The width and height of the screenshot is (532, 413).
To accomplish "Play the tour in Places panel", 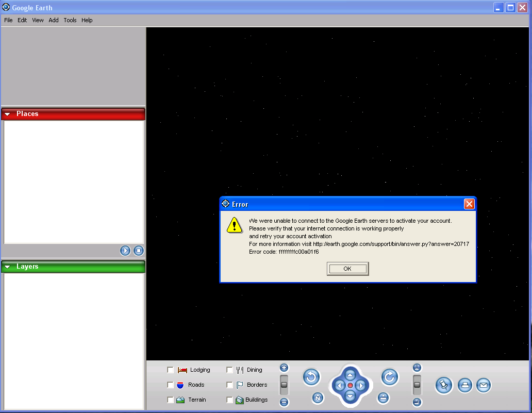I will 125,251.
